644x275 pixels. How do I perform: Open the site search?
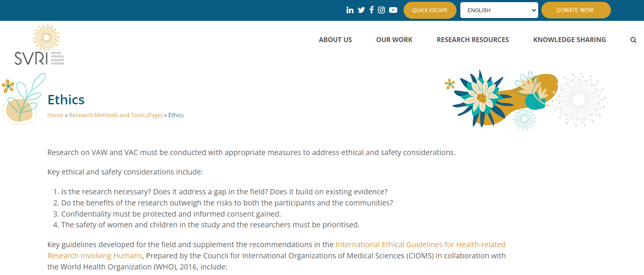coord(633,40)
